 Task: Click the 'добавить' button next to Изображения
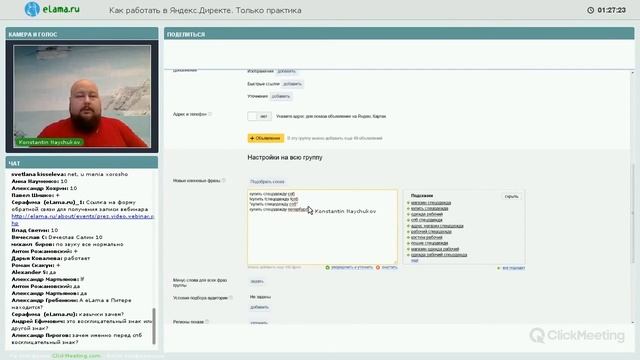pos(286,71)
